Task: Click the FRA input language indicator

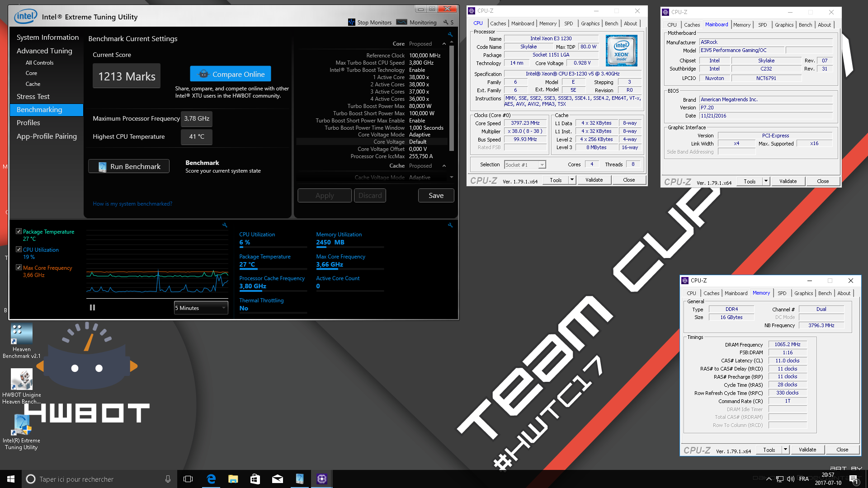Action: (x=804, y=479)
